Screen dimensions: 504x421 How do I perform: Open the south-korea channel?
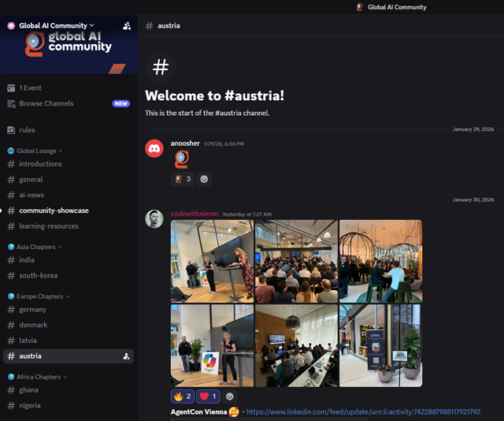39,275
